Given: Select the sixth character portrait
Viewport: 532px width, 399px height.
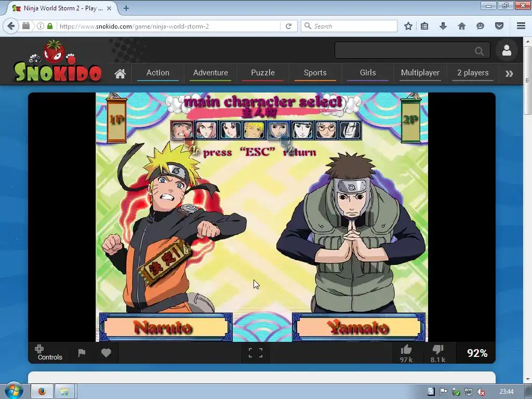Looking at the screenshot, I should (302, 130).
